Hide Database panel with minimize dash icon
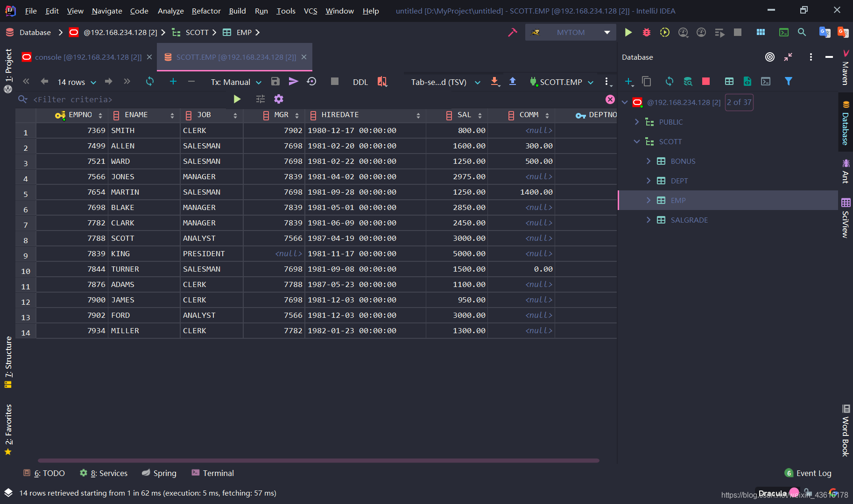This screenshot has height=504, width=853. [829, 57]
